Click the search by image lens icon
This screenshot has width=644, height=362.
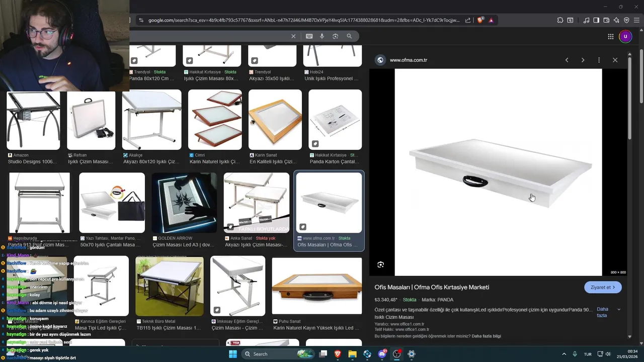335,36
